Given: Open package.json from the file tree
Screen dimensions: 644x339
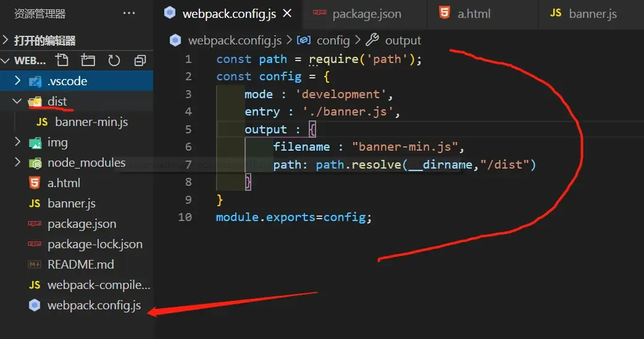Looking at the screenshot, I should (x=82, y=224).
